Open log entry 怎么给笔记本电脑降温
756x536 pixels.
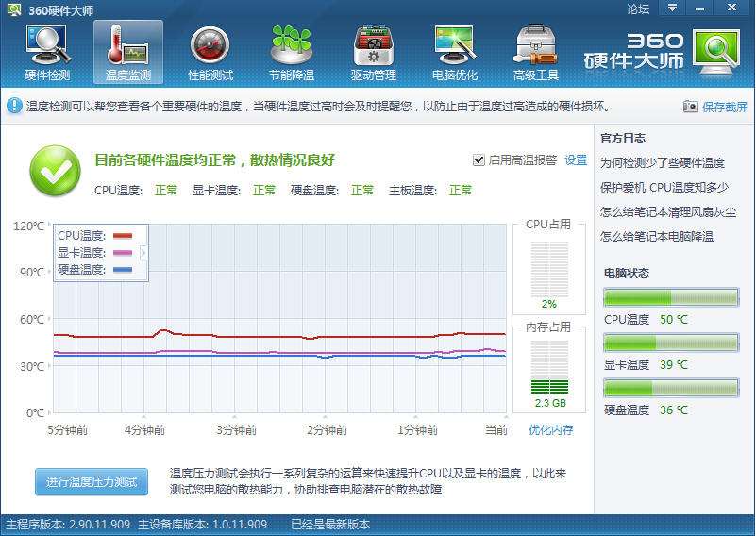point(656,237)
